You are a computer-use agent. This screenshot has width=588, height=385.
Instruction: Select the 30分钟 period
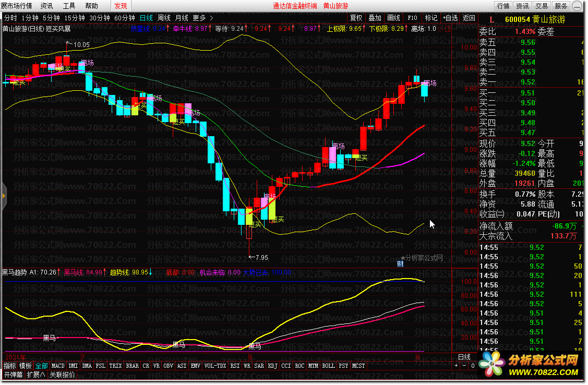click(99, 18)
